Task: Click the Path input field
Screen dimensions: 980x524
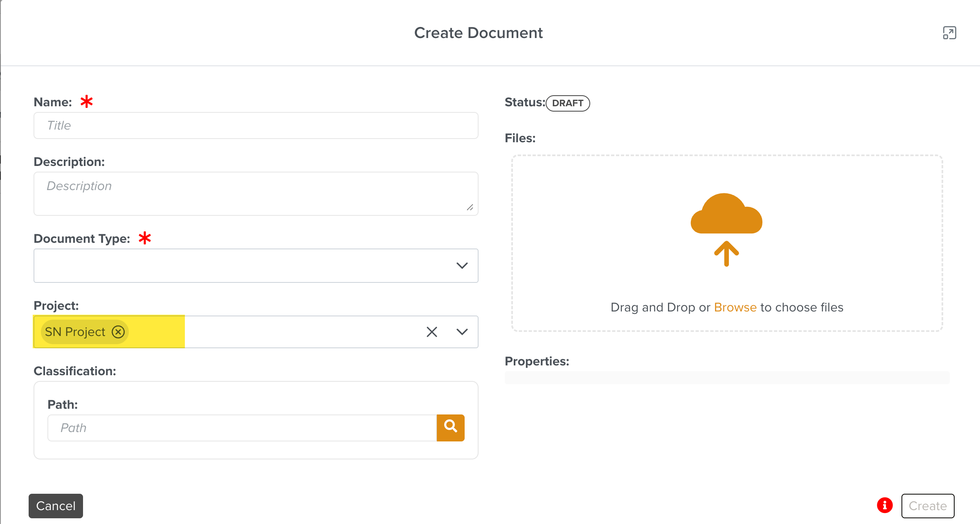Action: 242,428
